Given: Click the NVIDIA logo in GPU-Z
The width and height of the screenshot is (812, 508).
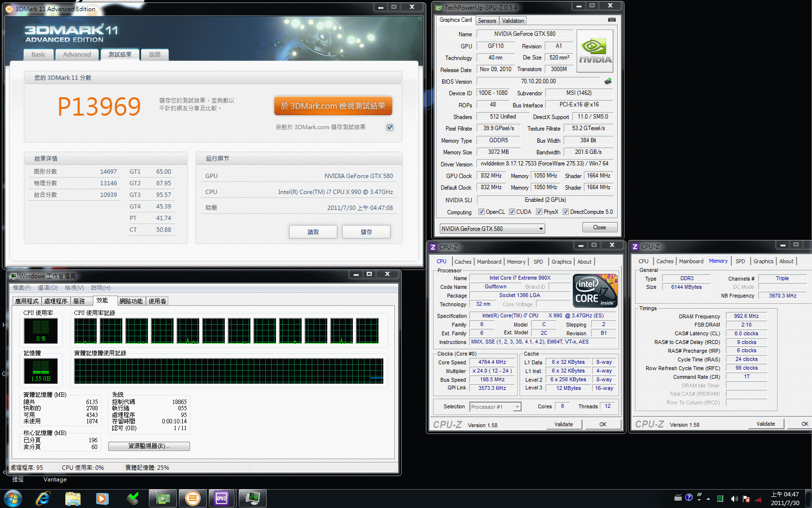Looking at the screenshot, I should (x=595, y=51).
